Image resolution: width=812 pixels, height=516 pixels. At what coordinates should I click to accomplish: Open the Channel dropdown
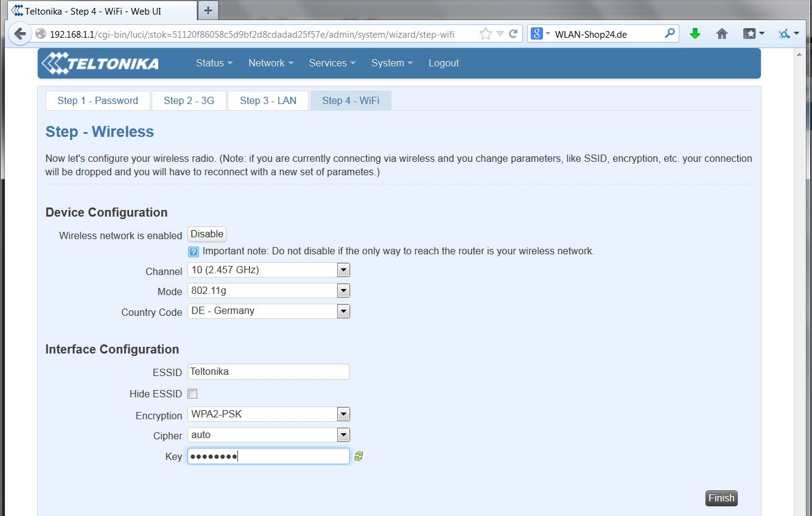point(268,270)
